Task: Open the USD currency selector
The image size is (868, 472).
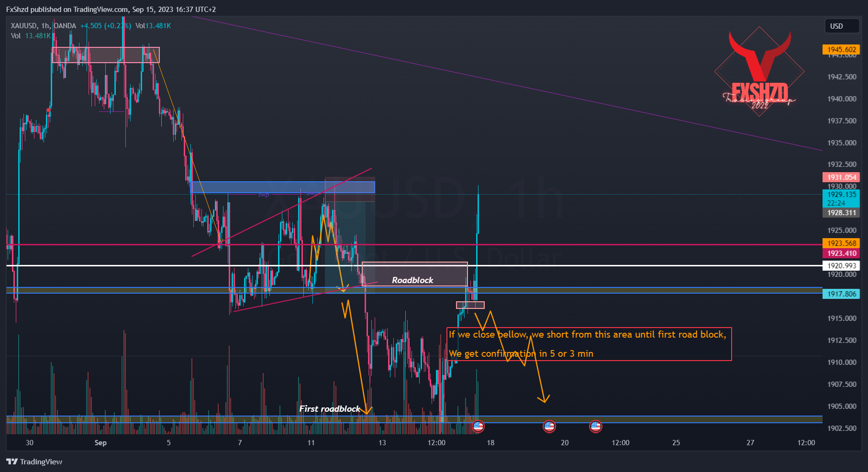Action: (842, 26)
